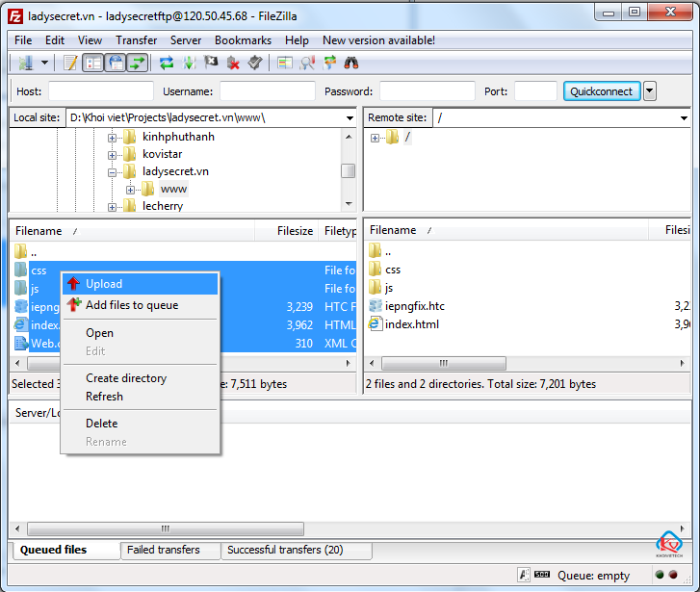The image size is (700, 592).
Task: Select the kovistar folder in local tree
Action: coord(162,154)
